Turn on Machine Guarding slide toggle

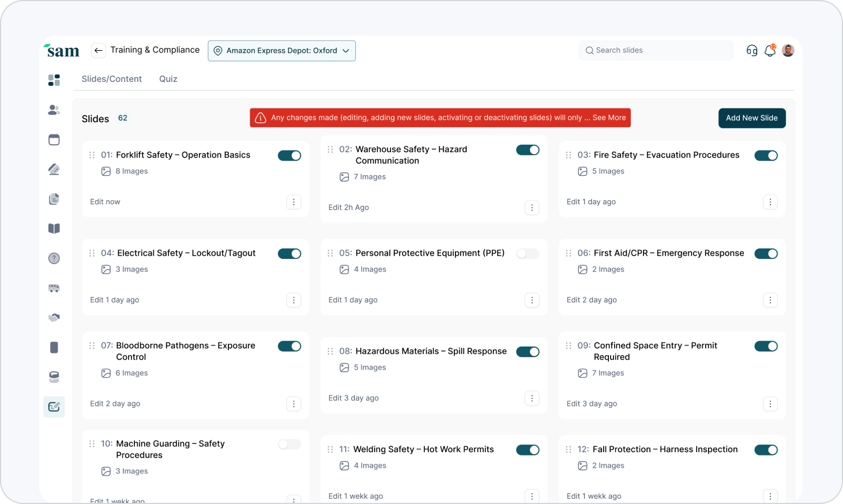pyautogui.click(x=289, y=444)
